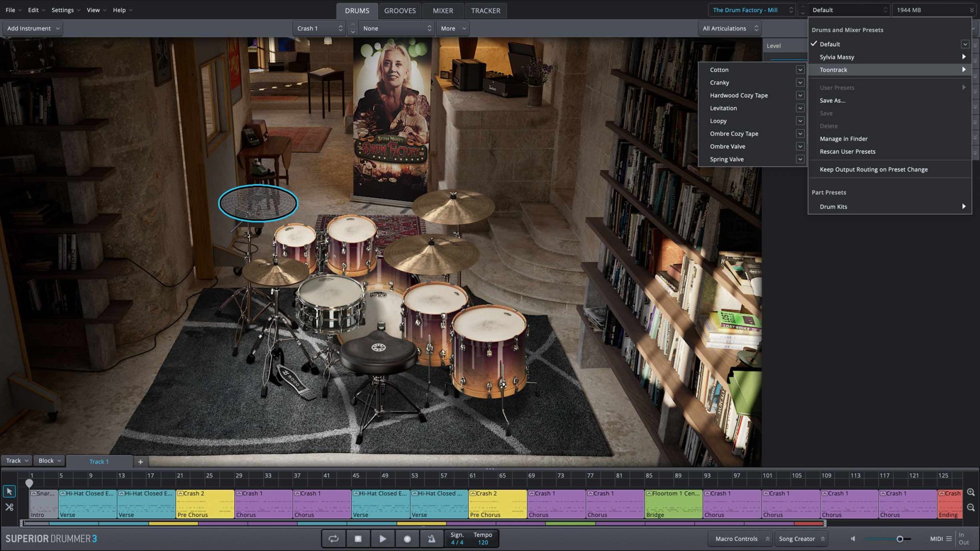980x551 pixels.
Task: Select the Default preset checkmark item
Action: [x=830, y=44]
